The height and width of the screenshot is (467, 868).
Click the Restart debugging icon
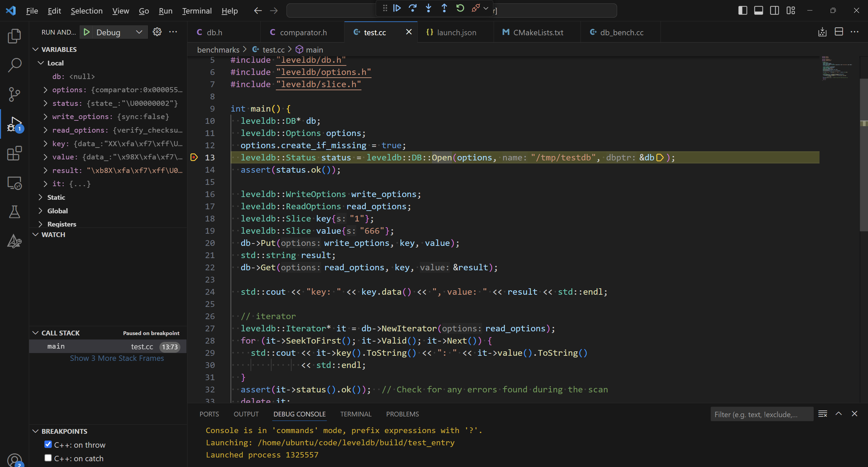click(460, 8)
